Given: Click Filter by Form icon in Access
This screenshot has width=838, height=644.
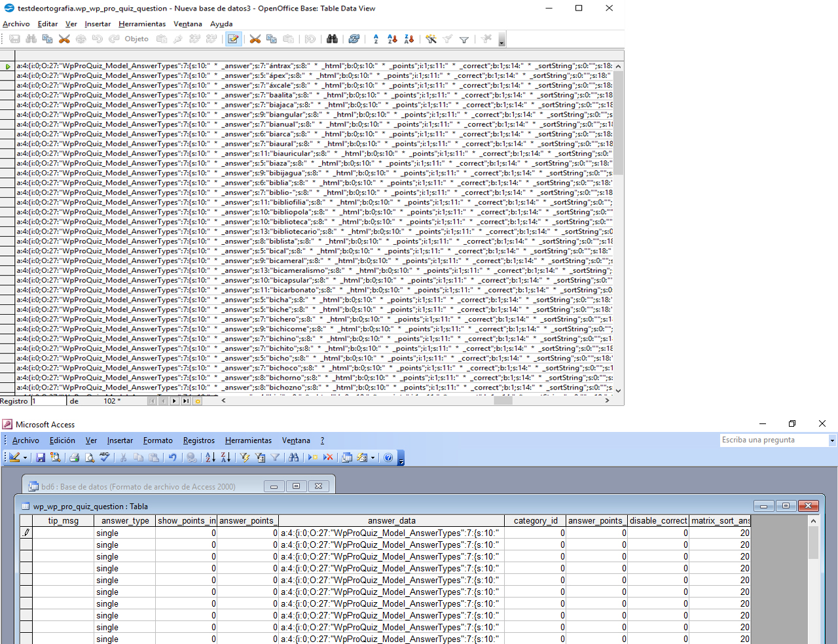Looking at the screenshot, I should pyautogui.click(x=260, y=457).
